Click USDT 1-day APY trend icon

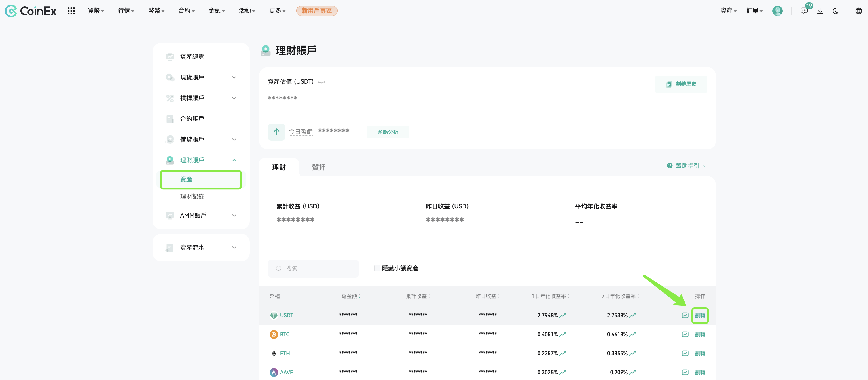(563, 315)
